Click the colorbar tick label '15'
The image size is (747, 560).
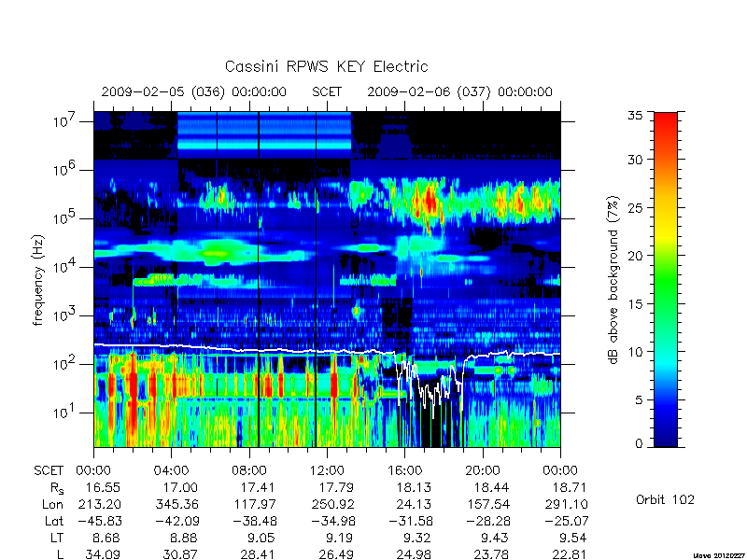tap(636, 303)
